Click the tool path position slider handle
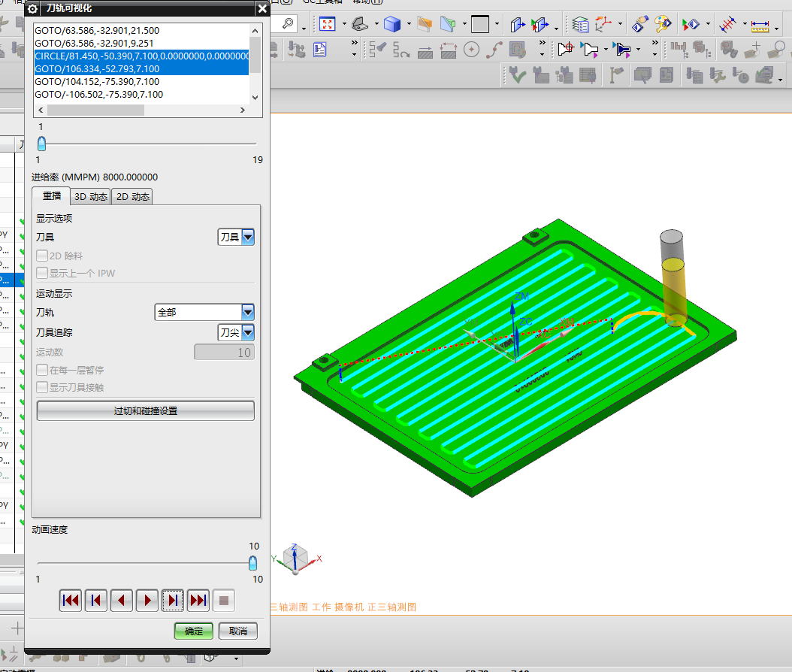This screenshot has width=792, height=672. (42, 144)
